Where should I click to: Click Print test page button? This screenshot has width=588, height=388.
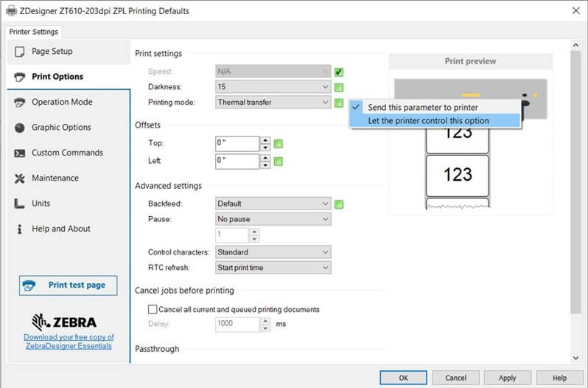(69, 285)
